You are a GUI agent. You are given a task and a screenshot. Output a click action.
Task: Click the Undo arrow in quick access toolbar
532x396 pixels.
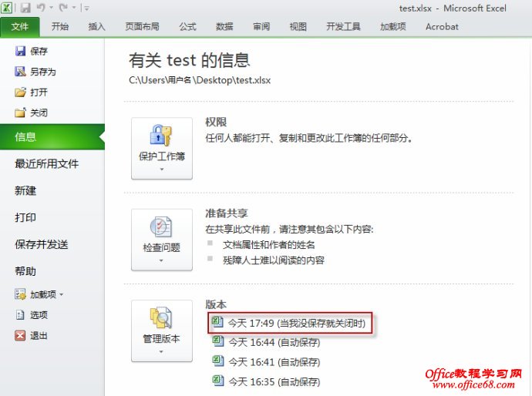pyautogui.click(x=41, y=8)
